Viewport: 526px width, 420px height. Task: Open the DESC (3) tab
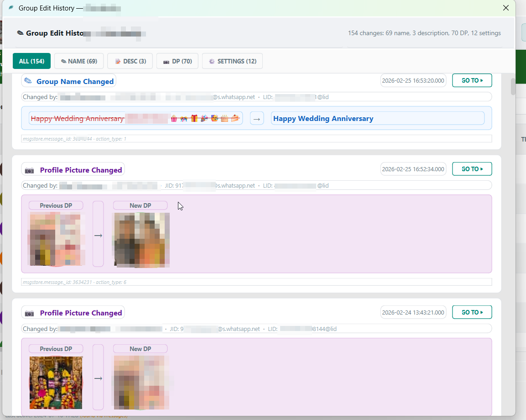[x=130, y=61]
